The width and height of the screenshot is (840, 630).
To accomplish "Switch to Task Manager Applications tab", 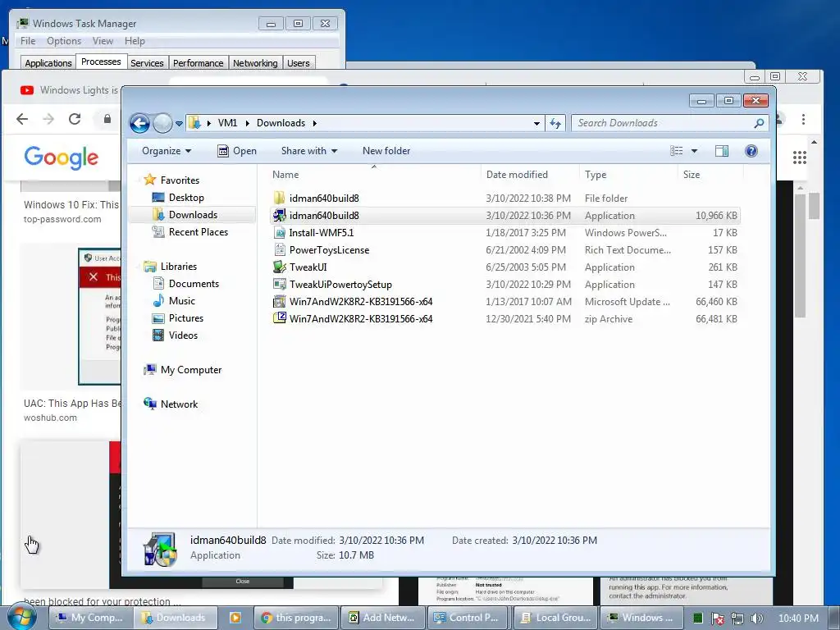I will [x=48, y=62].
